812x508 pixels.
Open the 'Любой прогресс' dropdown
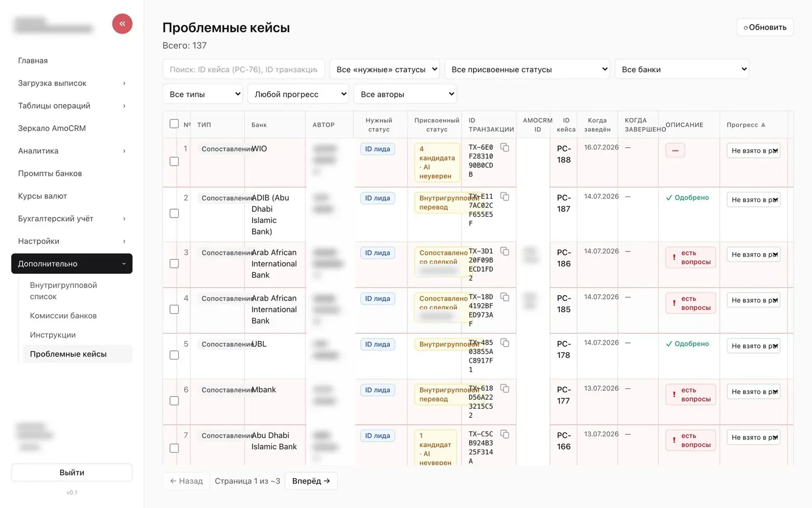pyautogui.click(x=298, y=94)
